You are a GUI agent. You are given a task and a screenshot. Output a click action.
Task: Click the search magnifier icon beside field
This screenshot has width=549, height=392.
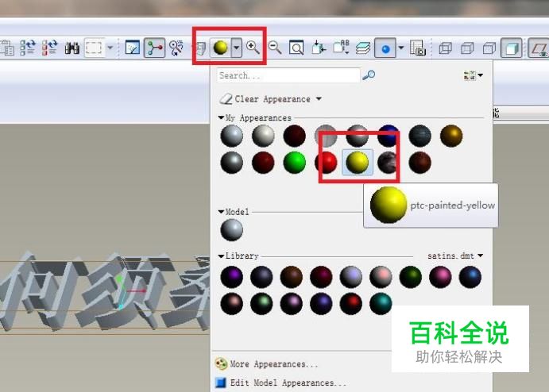click(x=369, y=75)
